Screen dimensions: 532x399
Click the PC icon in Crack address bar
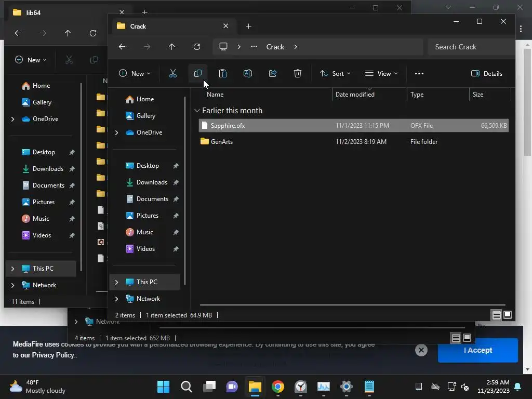[223, 46]
